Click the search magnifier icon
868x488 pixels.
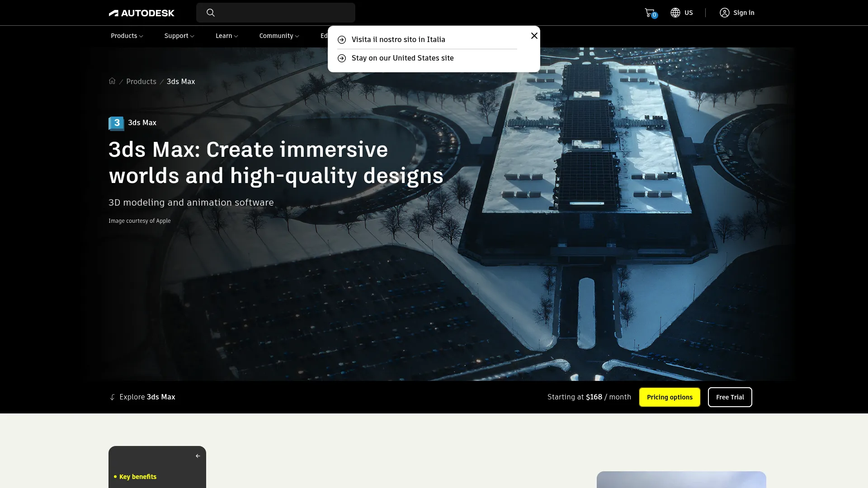(x=211, y=13)
